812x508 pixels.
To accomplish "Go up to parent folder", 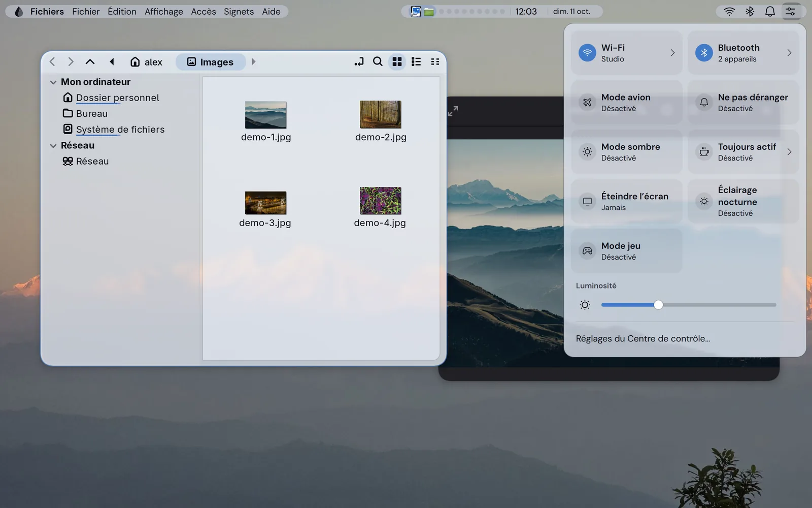I will [x=90, y=62].
